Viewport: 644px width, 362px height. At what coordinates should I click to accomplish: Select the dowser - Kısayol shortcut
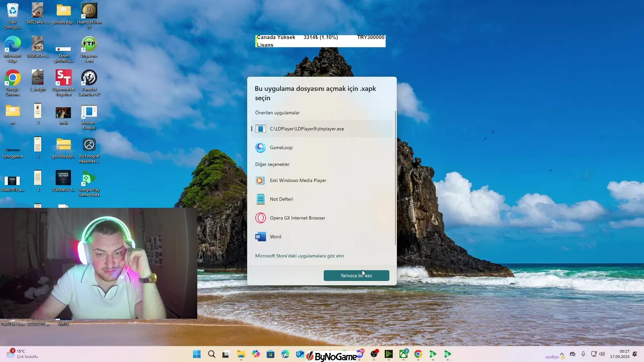point(89,117)
